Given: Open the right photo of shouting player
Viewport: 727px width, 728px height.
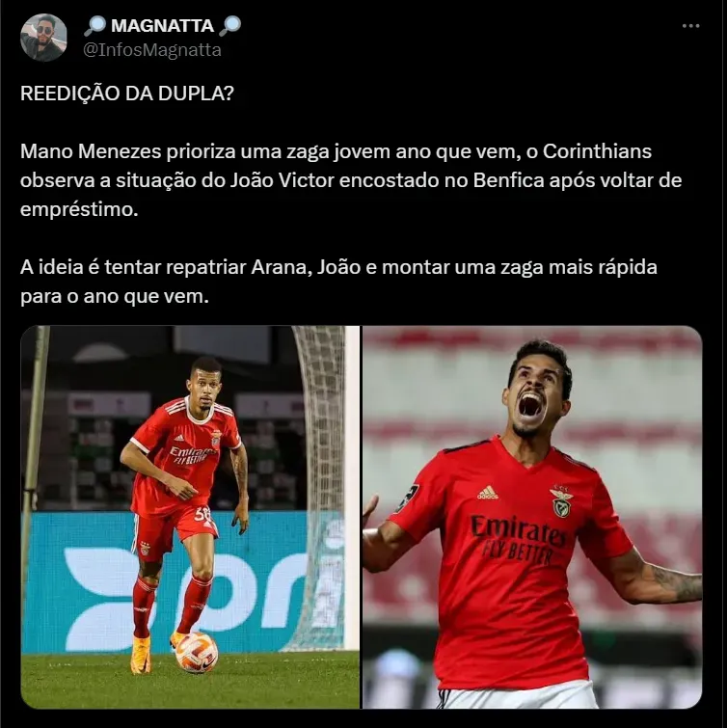Looking at the screenshot, I should click(x=532, y=517).
